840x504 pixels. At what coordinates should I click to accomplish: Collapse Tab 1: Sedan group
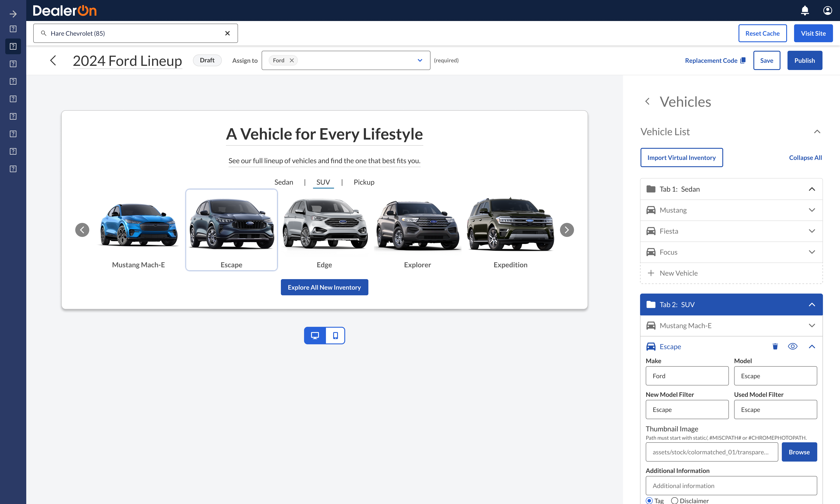coord(812,189)
